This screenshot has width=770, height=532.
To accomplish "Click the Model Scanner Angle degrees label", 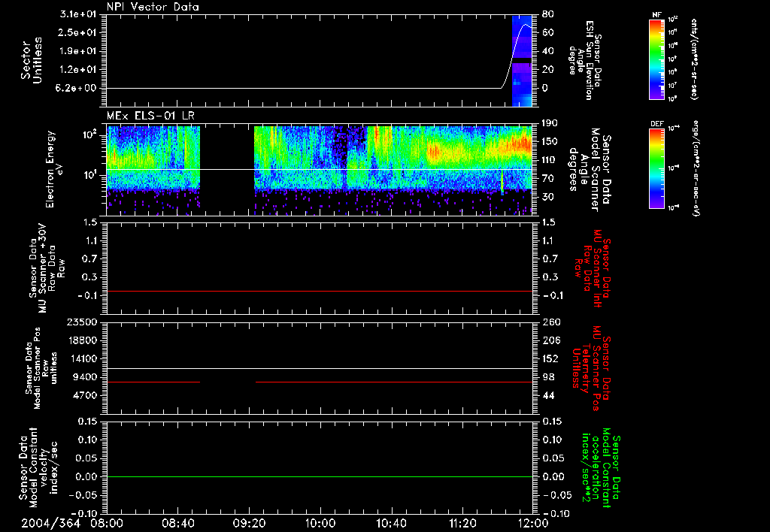I will (590, 170).
